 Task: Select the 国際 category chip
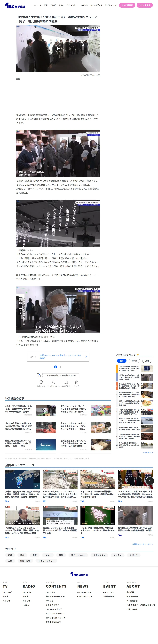pos(35,555)
